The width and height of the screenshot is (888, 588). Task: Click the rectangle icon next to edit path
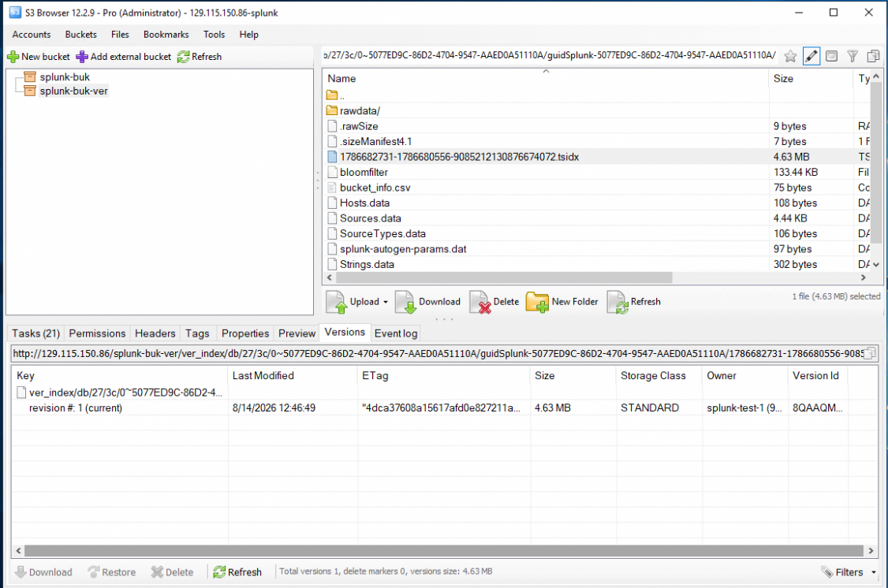click(831, 56)
